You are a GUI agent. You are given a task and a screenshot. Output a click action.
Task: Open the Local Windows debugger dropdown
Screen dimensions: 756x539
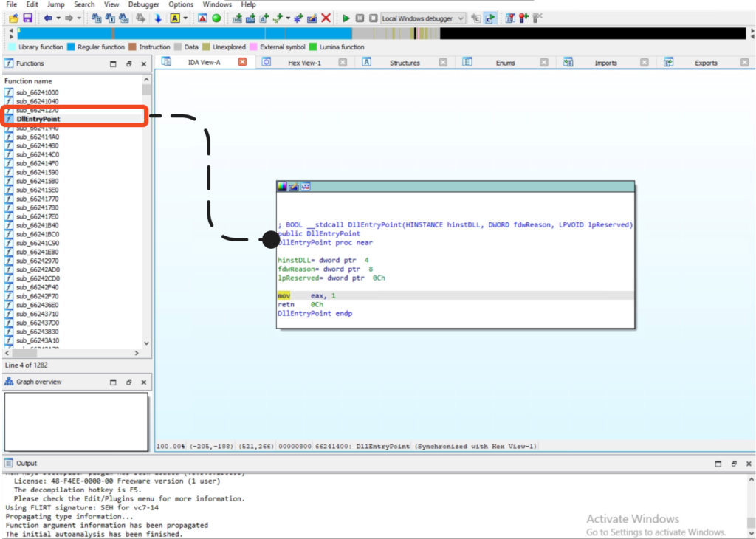[461, 18]
